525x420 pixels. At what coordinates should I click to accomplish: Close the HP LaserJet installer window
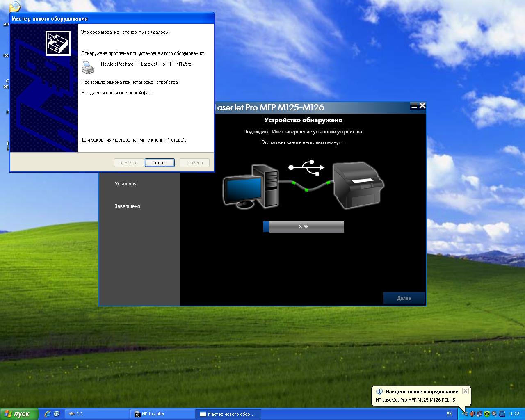pyautogui.click(x=422, y=106)
